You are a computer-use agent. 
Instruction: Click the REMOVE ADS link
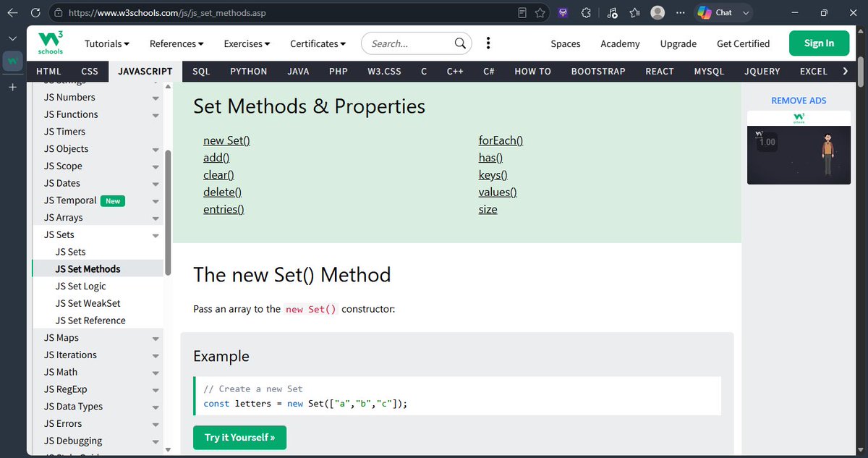pyautogui.click(x=799, y=101)
